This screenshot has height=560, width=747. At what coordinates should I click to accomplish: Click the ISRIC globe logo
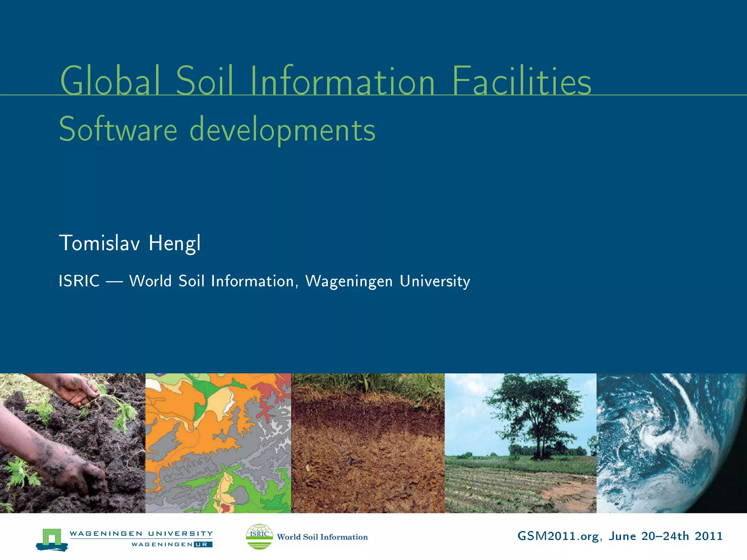(259, 537)
